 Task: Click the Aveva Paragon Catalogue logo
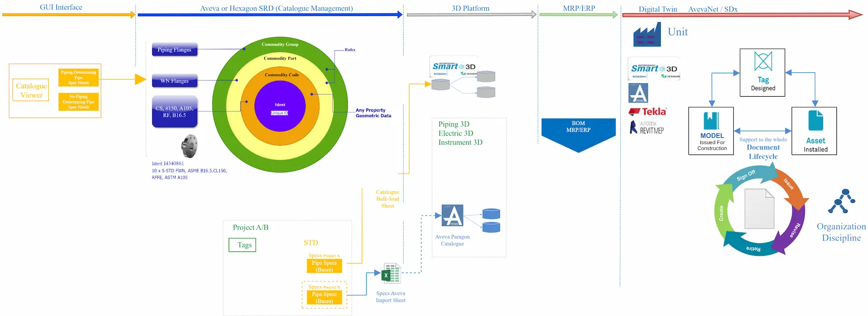pyautogui.click(x=452, y=216)
